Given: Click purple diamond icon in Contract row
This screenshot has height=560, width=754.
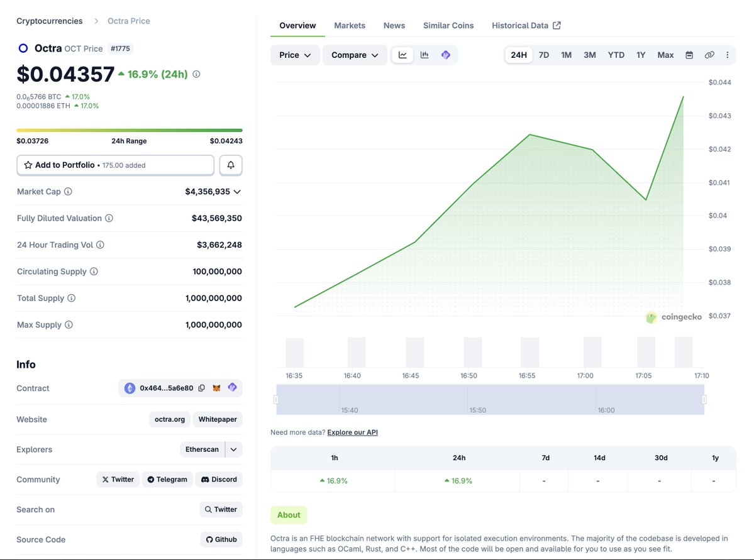Looking at the screenshot, I should [232, 387].
